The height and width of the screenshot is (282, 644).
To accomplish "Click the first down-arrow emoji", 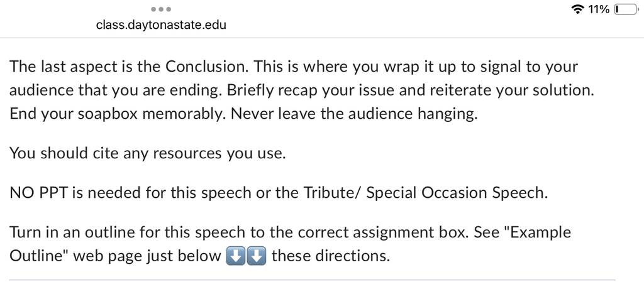I will pos(236,257).
